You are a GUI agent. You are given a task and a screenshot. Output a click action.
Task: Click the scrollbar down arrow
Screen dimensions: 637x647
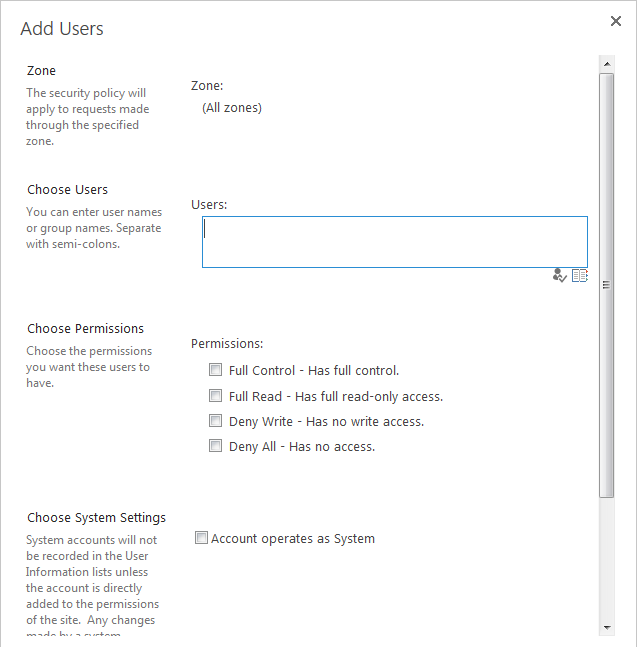click(607, 628)
